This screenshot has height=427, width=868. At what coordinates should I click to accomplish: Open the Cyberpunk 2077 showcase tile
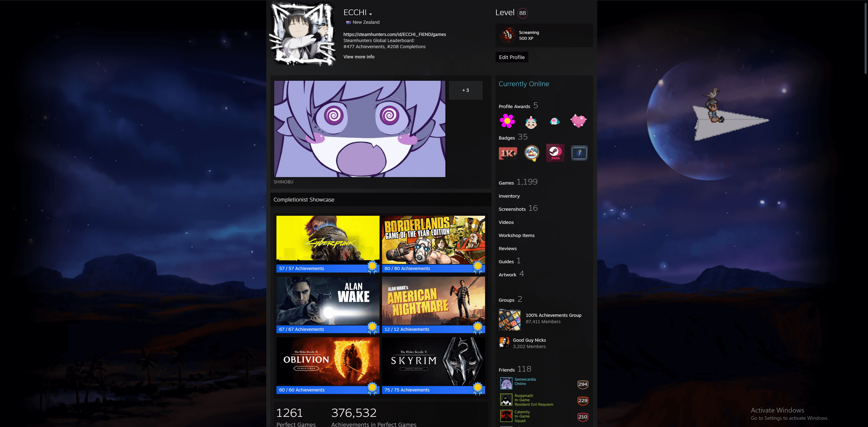[x=328, y=240]
